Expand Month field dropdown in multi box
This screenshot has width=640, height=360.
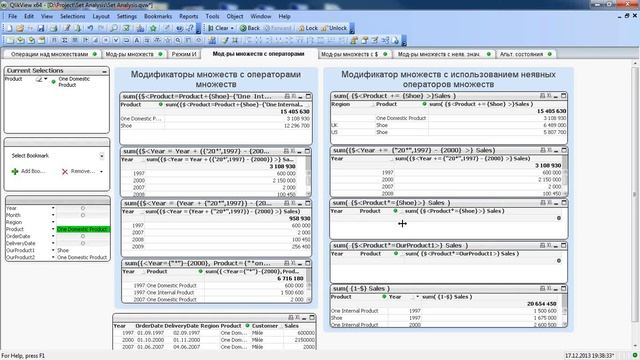(x=53, y=215)
